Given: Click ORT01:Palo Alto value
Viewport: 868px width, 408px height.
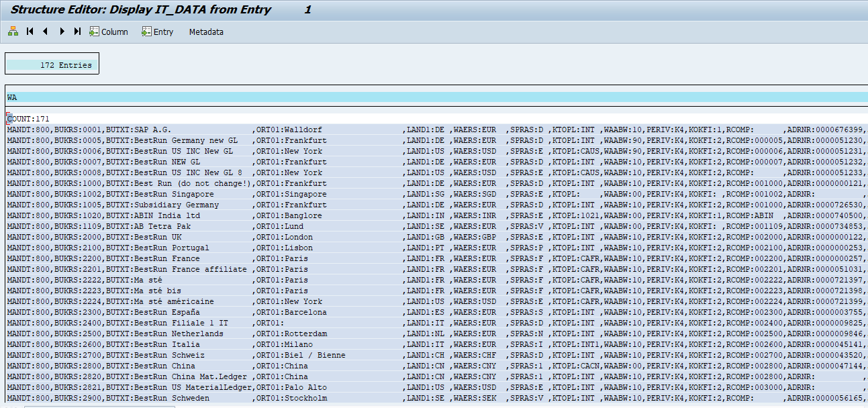Looking at the screenshot, I should [291, 387].
